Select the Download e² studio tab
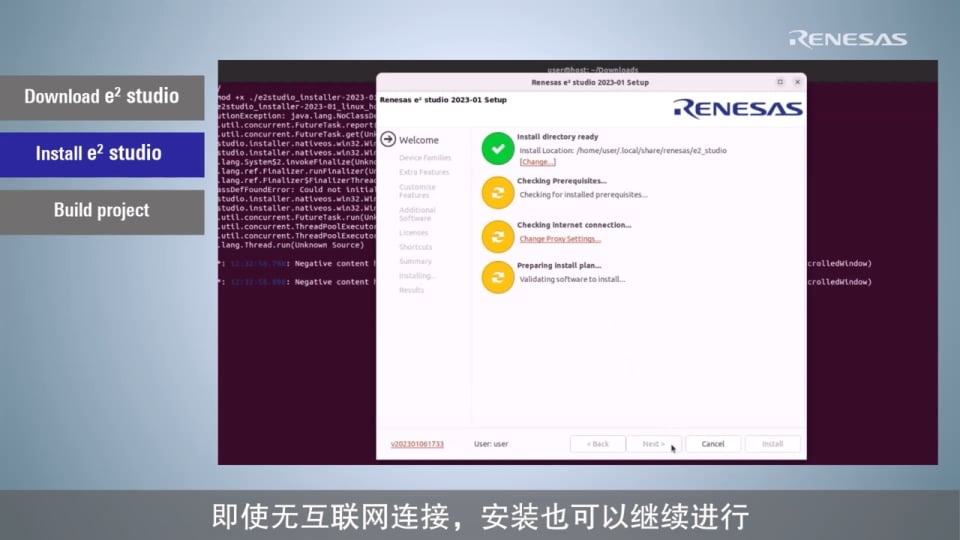 (102, 97)
